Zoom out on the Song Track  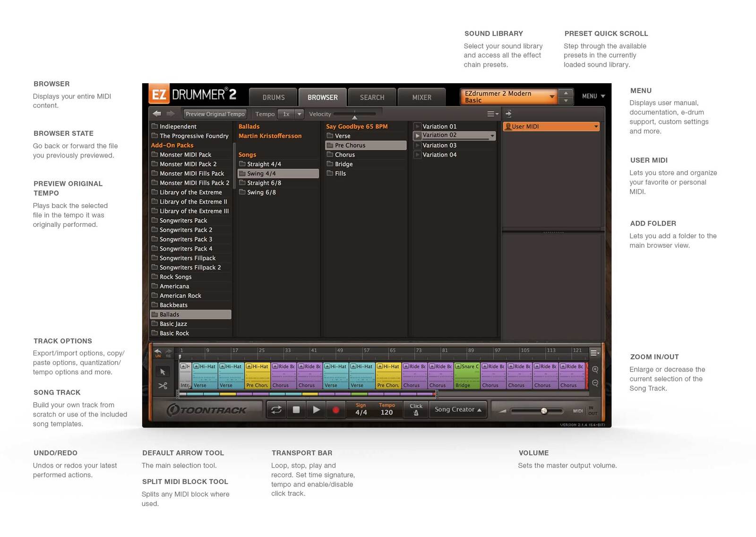[595, 383]
